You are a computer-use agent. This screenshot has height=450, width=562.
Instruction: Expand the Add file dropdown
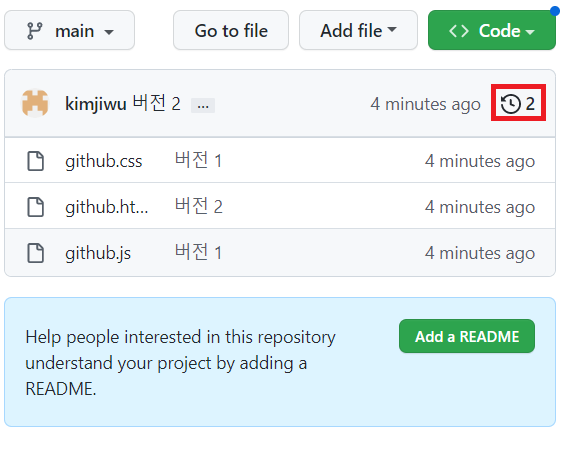pyautogui.click(x=358, y=30)
